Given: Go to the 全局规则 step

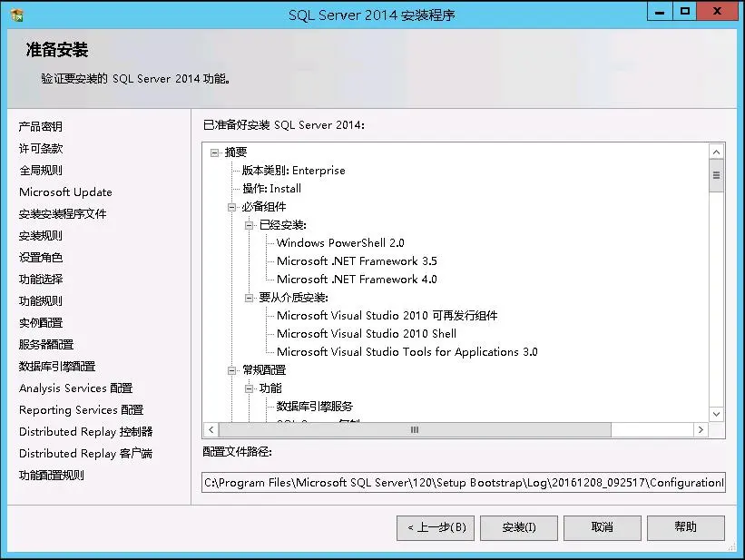Looking at the screenshot, I should click(x=41, y=171).
